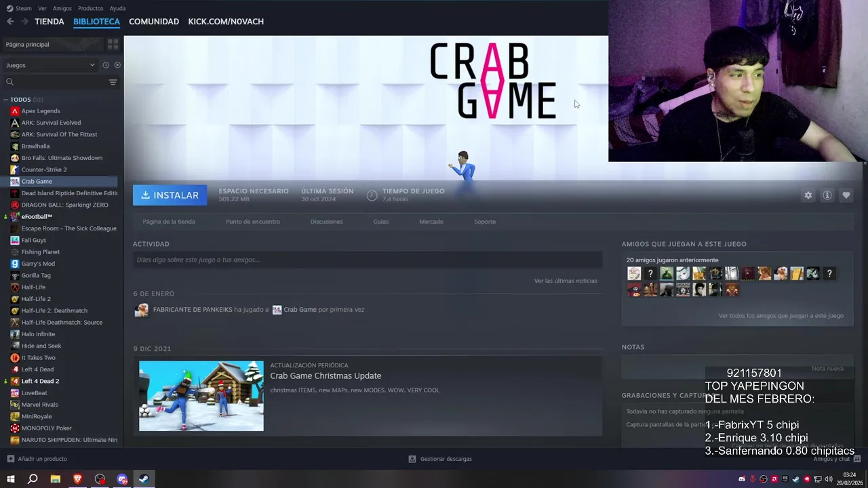868x488 pixels.
Task: Click Ver todos los amigos link
Action: tap(781, 316)
